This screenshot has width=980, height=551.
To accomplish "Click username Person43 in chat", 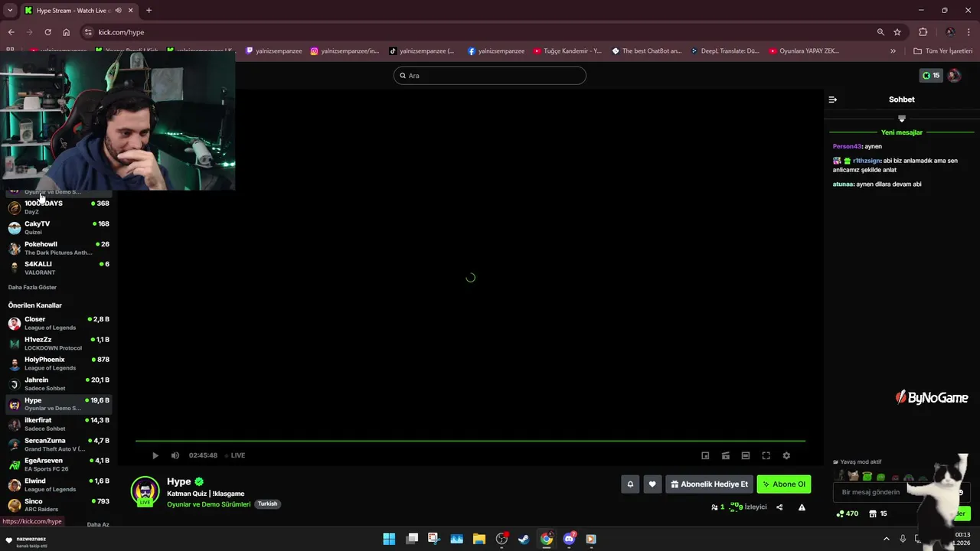I will point(847,146).
